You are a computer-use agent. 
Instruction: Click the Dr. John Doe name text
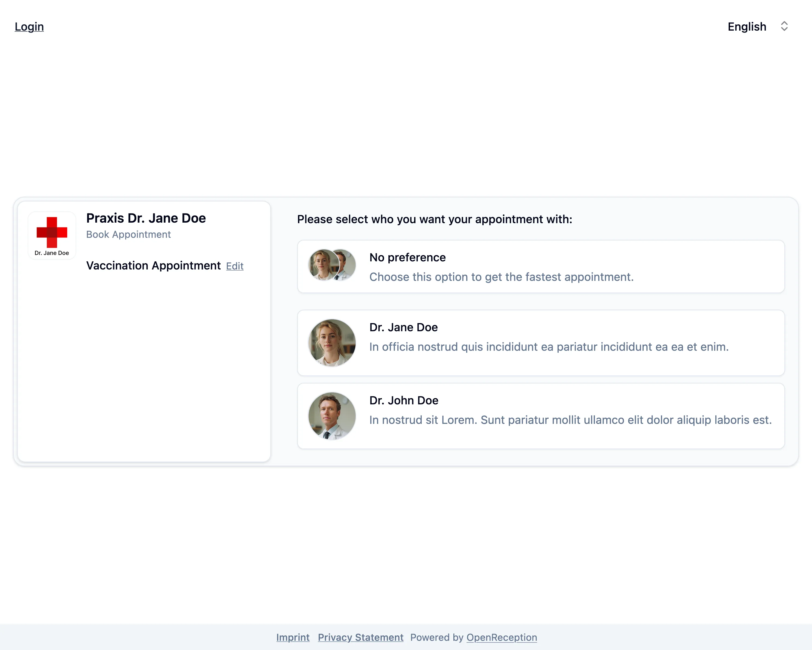point(404,400)
